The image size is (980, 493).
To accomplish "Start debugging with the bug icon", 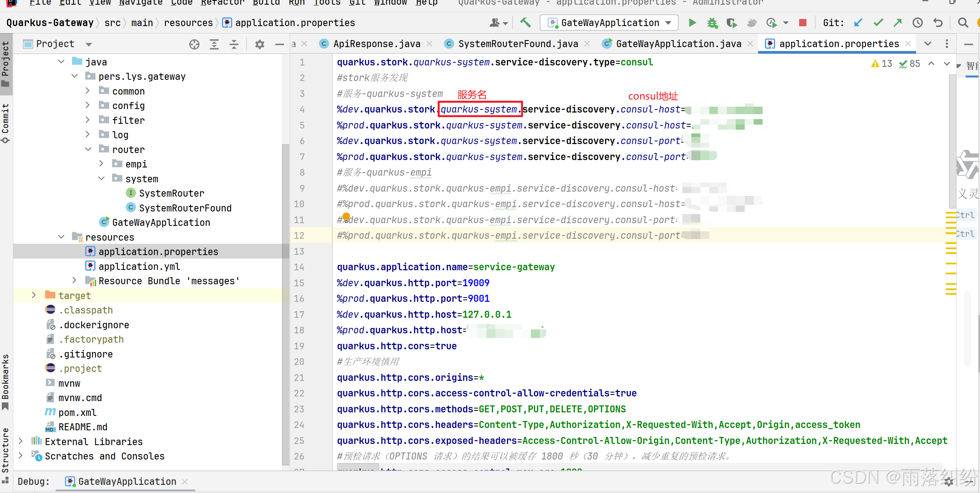I will coord(712,23).
